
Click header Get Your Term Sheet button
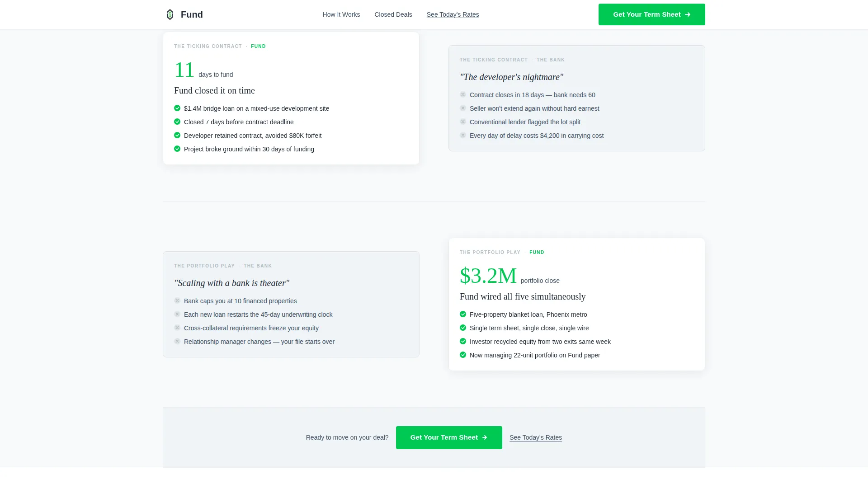coord(651,14)
